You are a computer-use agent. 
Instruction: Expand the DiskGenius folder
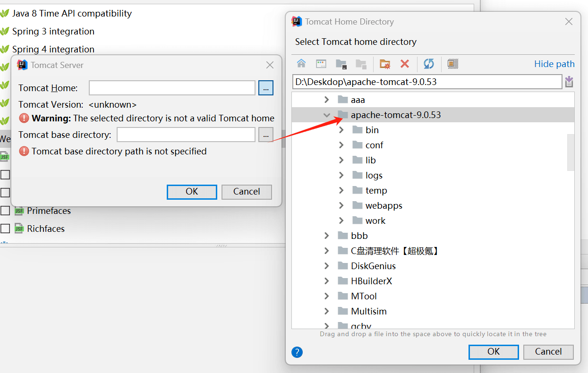(x=326, y=266)
